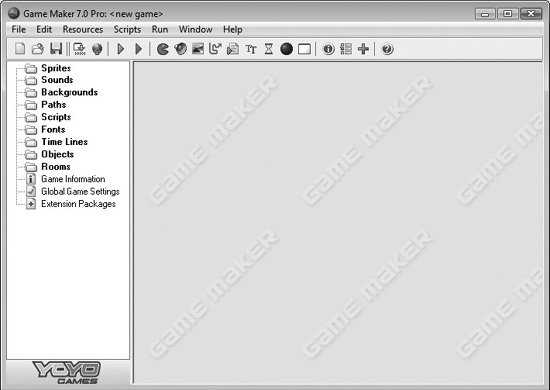Open game information via toolbar info icon
The width and height of the screenshot is (550, 390).
[x=328, y=49]
